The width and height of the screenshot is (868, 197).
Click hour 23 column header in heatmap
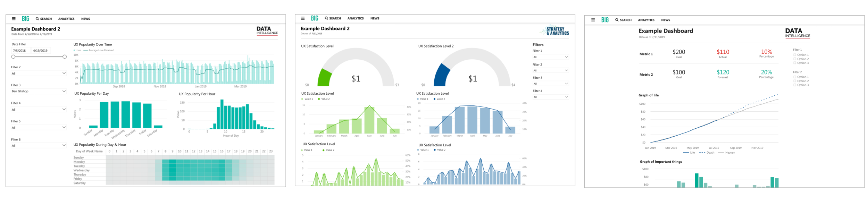pyautogui.click(x=271, y=151)
